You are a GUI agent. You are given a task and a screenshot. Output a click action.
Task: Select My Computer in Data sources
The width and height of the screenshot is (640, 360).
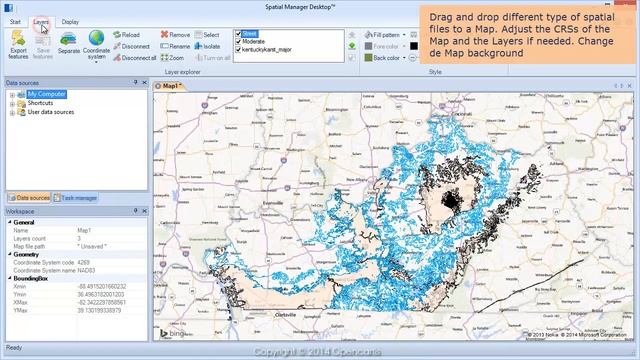[47, 94]
